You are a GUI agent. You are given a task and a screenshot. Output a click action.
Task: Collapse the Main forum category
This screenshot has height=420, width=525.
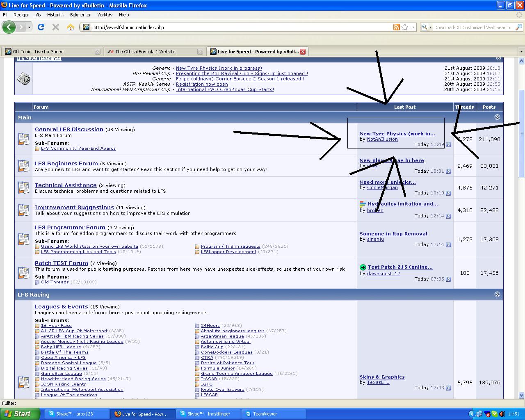(x=497, y=117)
